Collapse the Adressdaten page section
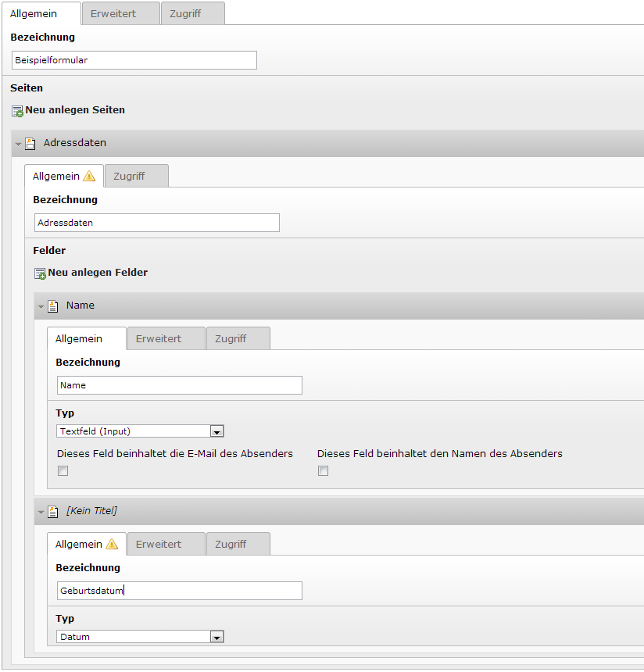 (x=19, y=145)
